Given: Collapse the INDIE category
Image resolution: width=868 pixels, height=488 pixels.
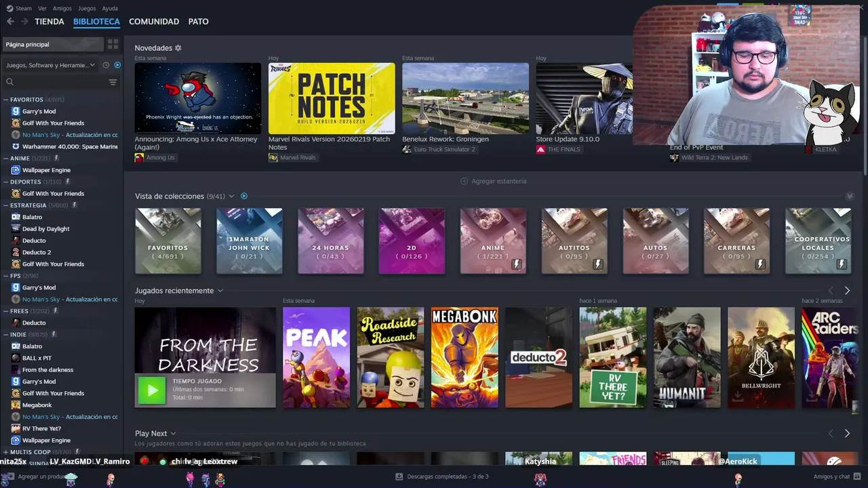Looking at the screenshot, I should coord(5,334).
